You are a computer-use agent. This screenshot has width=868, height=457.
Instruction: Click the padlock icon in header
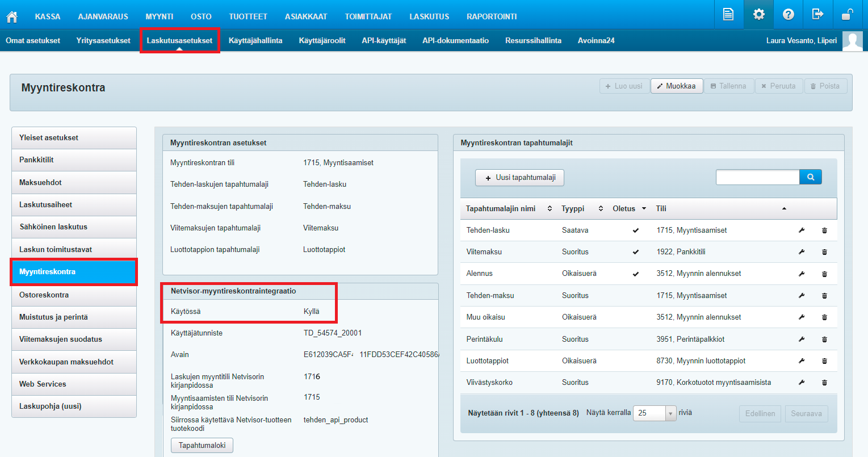848,15
